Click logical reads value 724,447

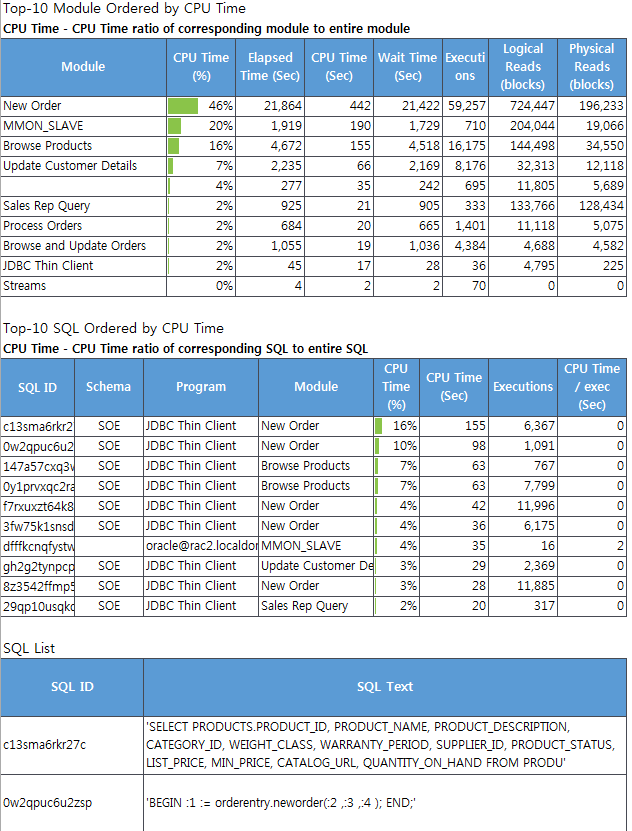(532, 106)
